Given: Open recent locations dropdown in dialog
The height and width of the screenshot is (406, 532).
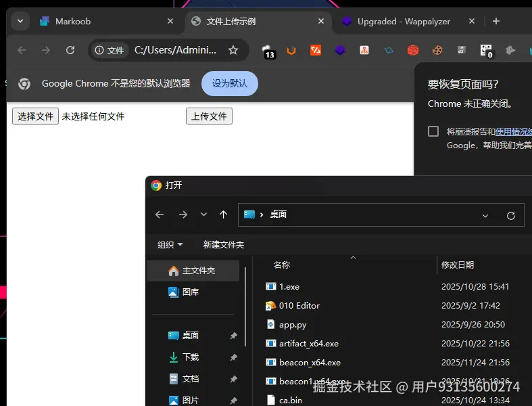Looking at the screenshot, I should pyautogui.click(x=203, y=215).
